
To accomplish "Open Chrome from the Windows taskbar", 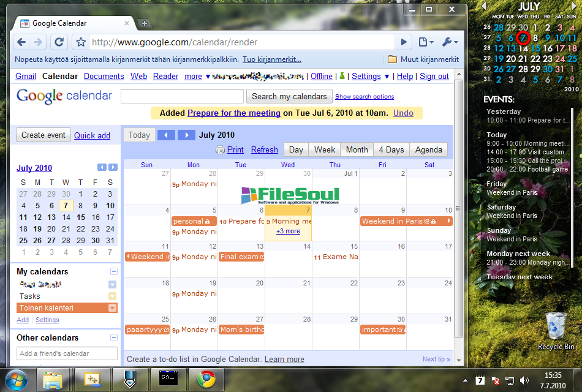I will (x=206, y=380).
